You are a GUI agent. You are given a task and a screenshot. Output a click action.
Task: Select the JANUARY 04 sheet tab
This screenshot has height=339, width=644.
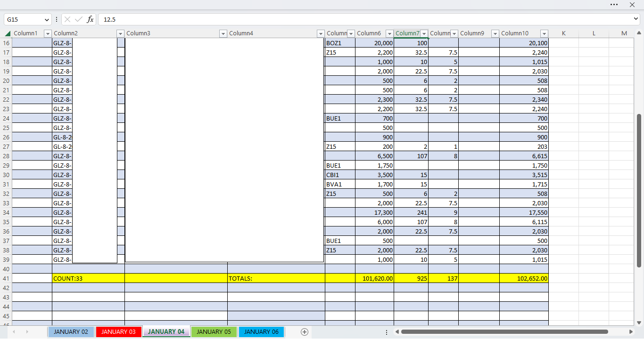pos(166,331)
